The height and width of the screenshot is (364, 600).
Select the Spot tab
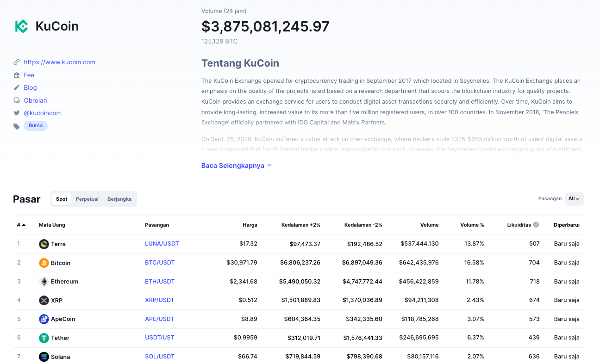point(62,199)
